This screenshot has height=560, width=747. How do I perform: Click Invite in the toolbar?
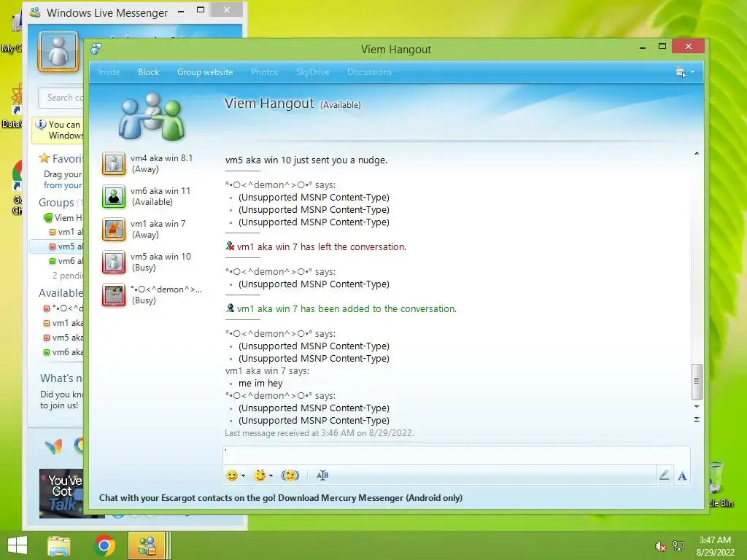[x=109, y=72]
